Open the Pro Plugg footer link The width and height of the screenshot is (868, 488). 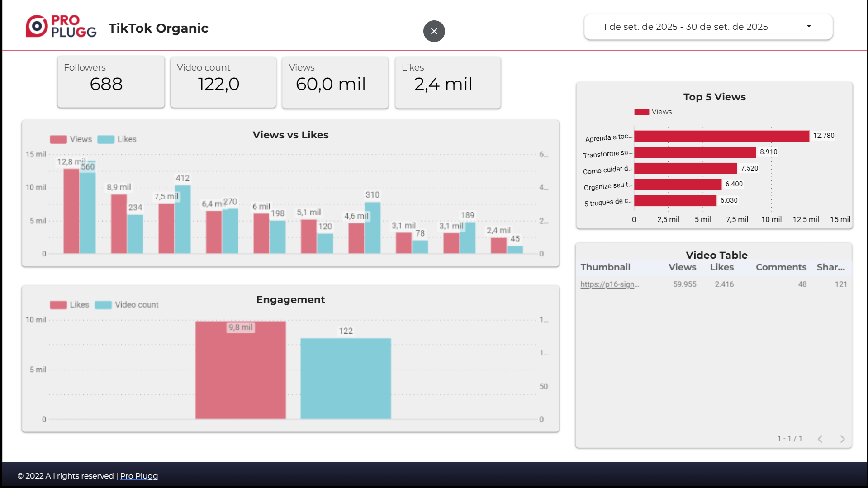point(139,476)
